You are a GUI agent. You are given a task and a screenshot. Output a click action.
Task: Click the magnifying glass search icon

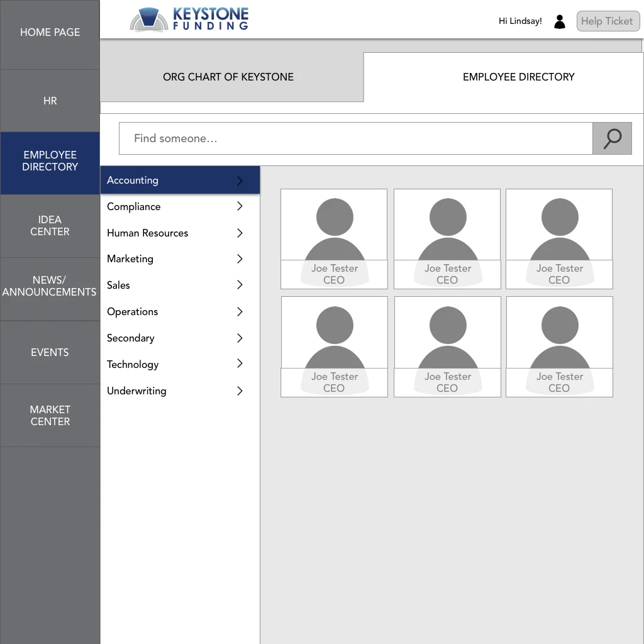coord(612,138)
